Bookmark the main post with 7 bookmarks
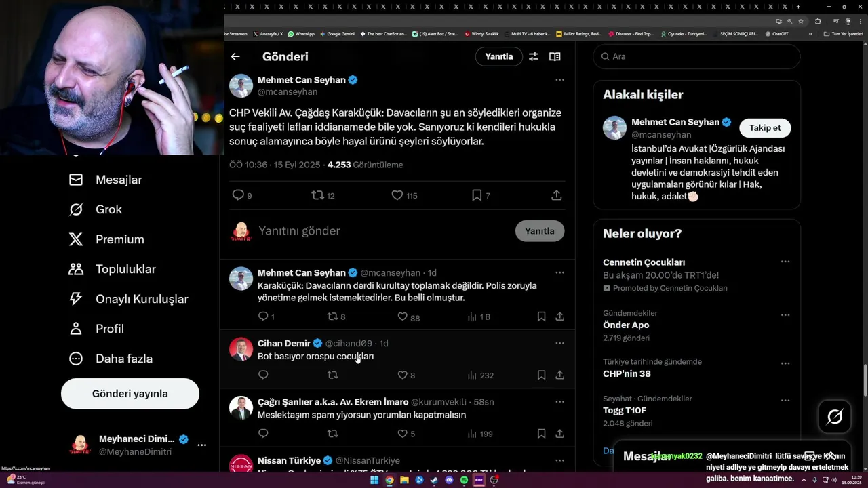Screen dimensions: 868x488 477,195
